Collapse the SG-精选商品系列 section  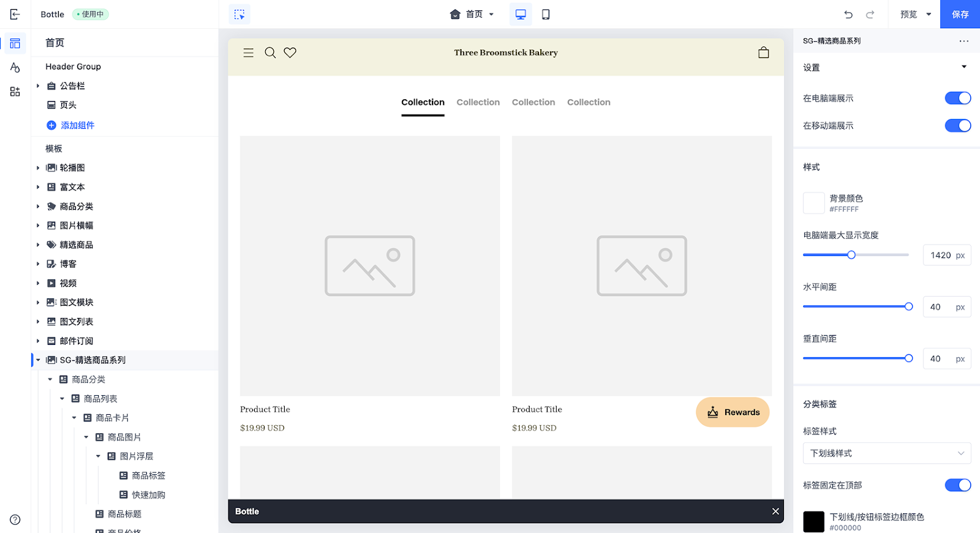coord(38,360)
